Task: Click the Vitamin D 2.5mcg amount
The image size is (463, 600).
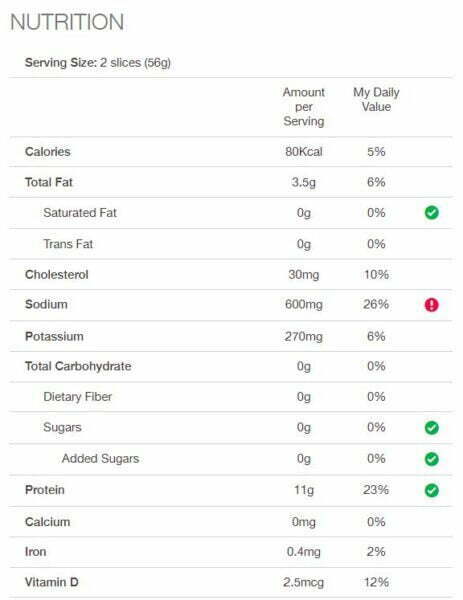Action: point(304,582)
